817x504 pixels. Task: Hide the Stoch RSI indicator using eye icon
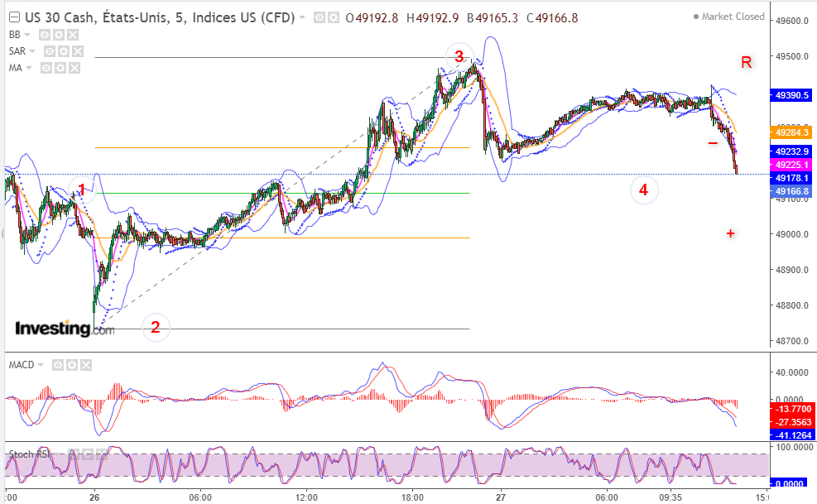point(74,454)
